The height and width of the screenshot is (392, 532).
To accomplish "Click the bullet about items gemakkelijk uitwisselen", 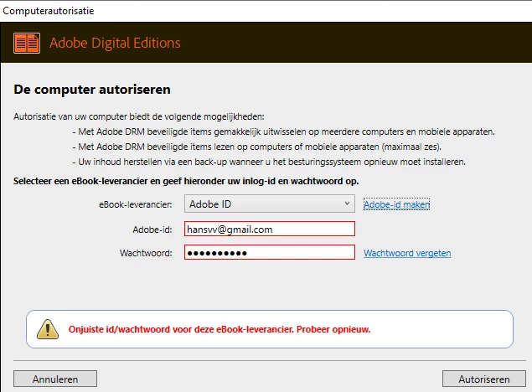I will [284, 132].
